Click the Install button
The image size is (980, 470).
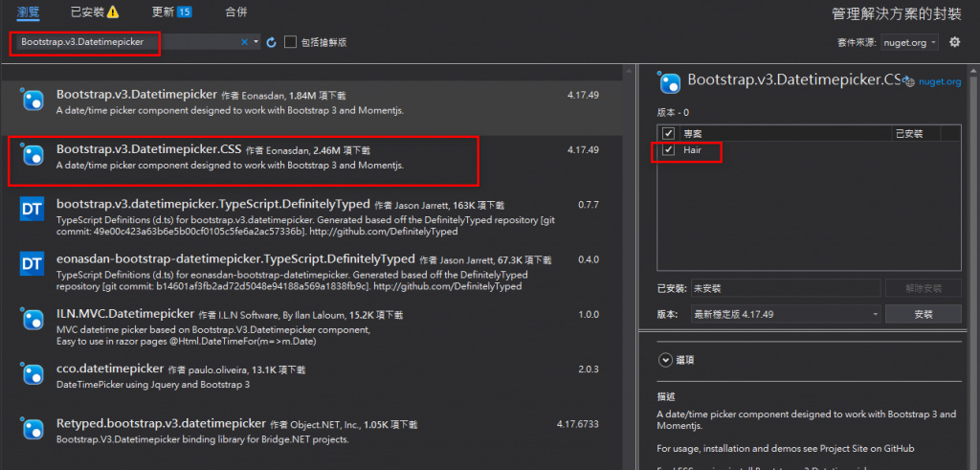924,314
